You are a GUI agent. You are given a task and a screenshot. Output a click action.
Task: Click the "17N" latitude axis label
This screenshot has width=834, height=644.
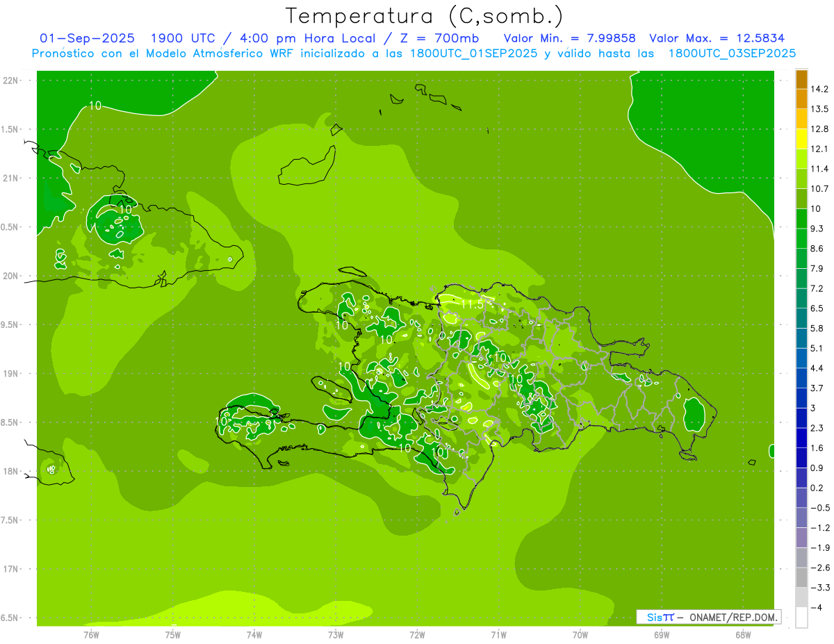click(x=11, y=569)
